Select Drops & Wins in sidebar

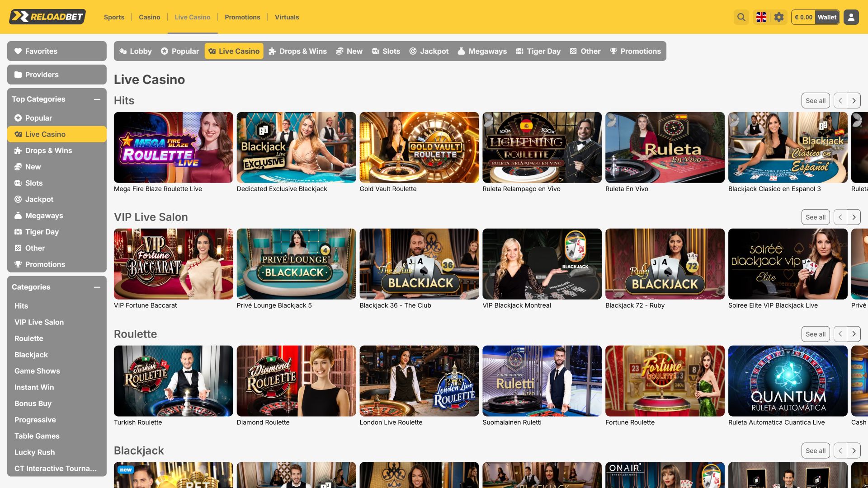tap(57, 150)
